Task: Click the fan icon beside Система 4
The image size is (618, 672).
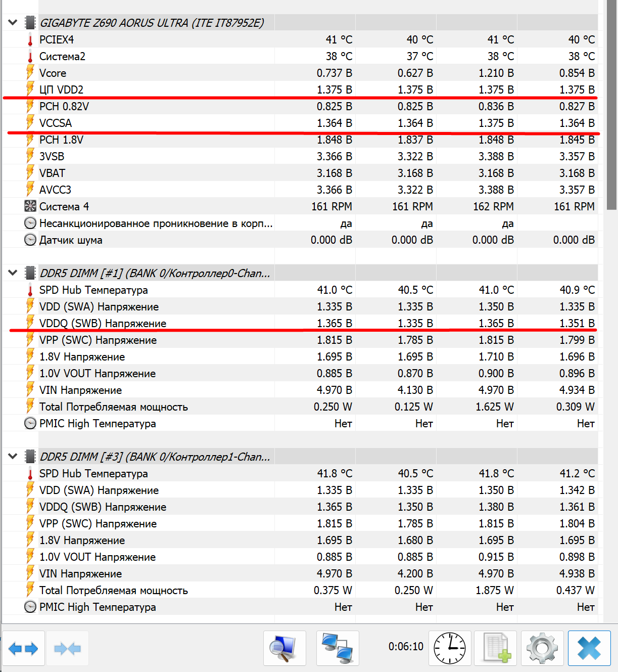Action: click(30, 206)
